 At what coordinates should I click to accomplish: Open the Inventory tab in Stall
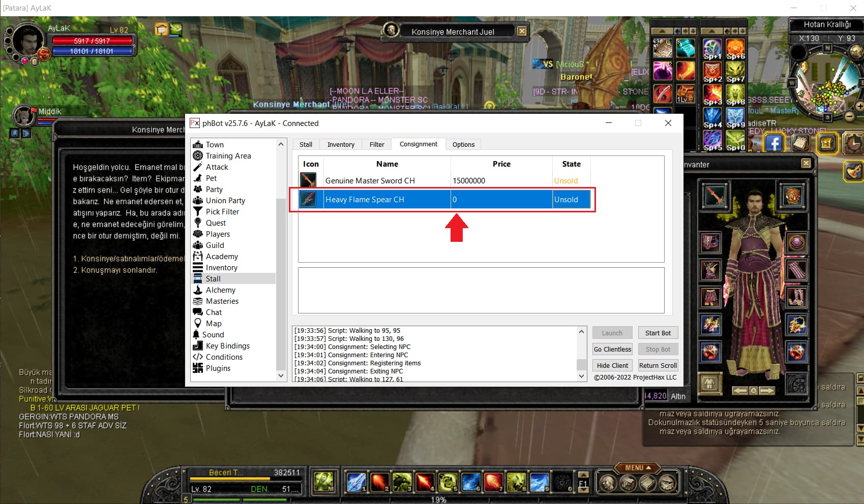341,145
